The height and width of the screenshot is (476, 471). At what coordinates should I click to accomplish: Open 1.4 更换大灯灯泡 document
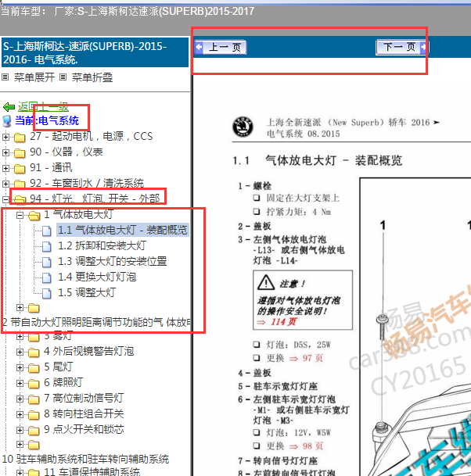click(x=97, y=277)
